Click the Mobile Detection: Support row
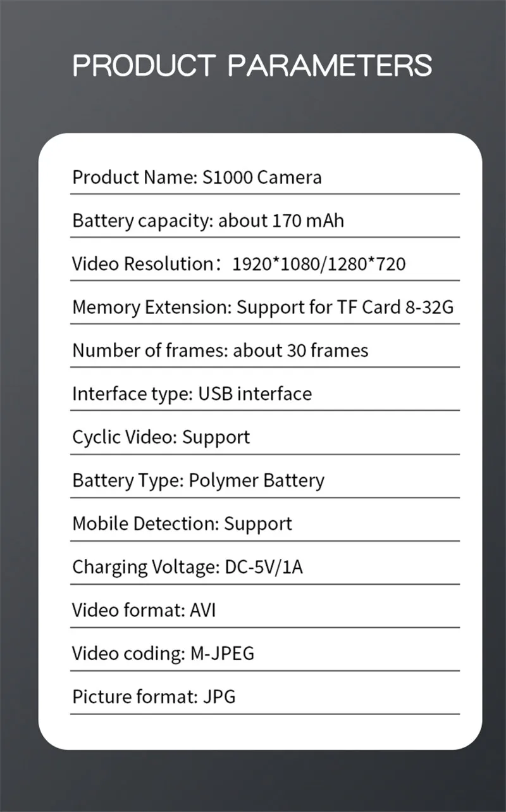This screenshot has height=812, width=506. [182, 524]
